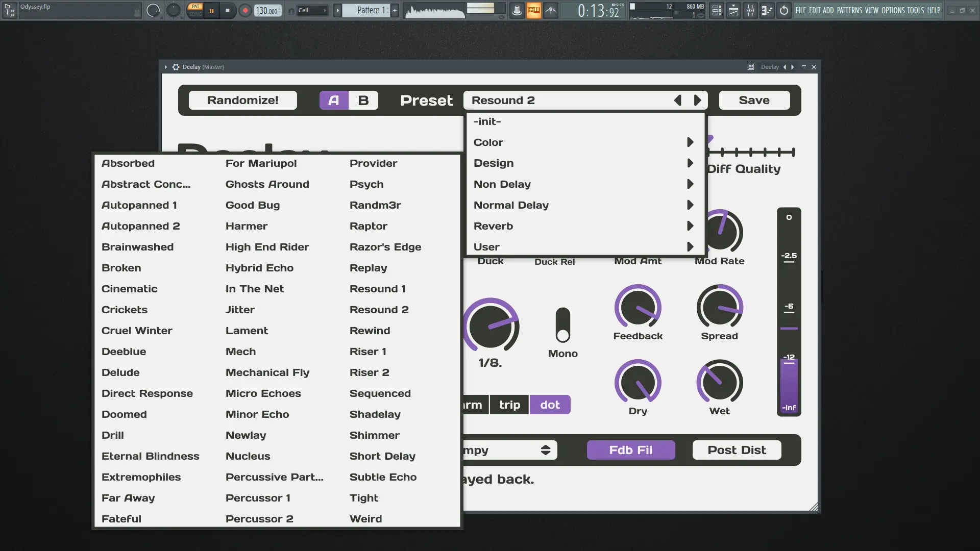The width and height of the screenshot is (980, 551).
Task: Go to next preset arrow
Action: coord(697,101)
